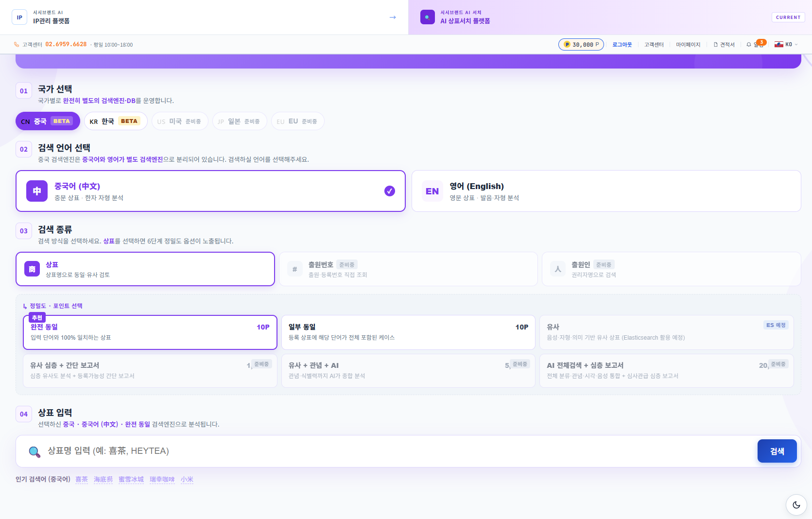
Task: Click the # icon for 출원번호
Action: coord(295,269)
